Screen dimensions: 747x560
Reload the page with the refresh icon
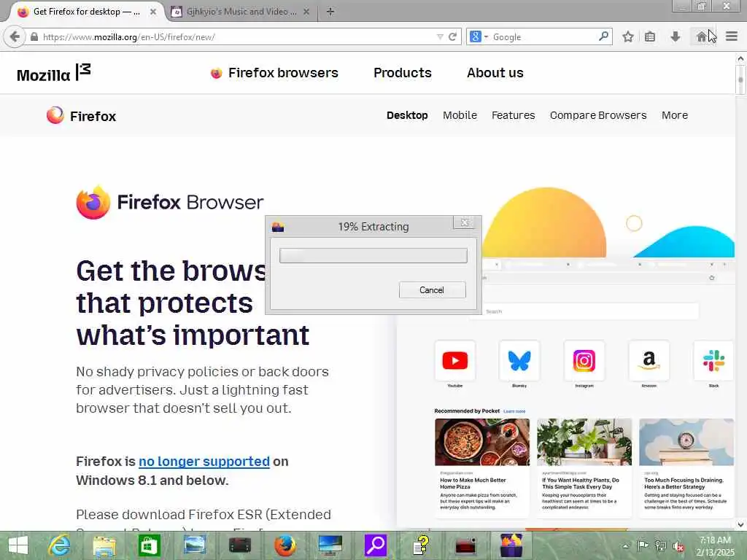tap(452, 36)
